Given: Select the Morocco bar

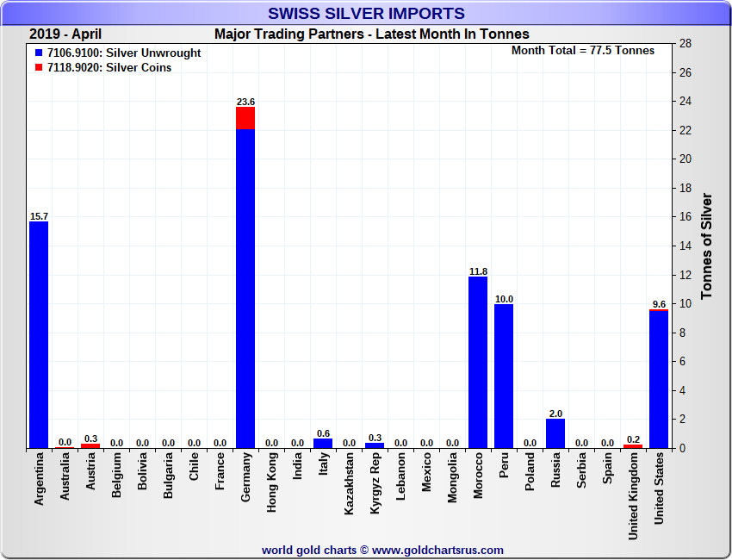Looking at the screenshot, I should point(478,362).
